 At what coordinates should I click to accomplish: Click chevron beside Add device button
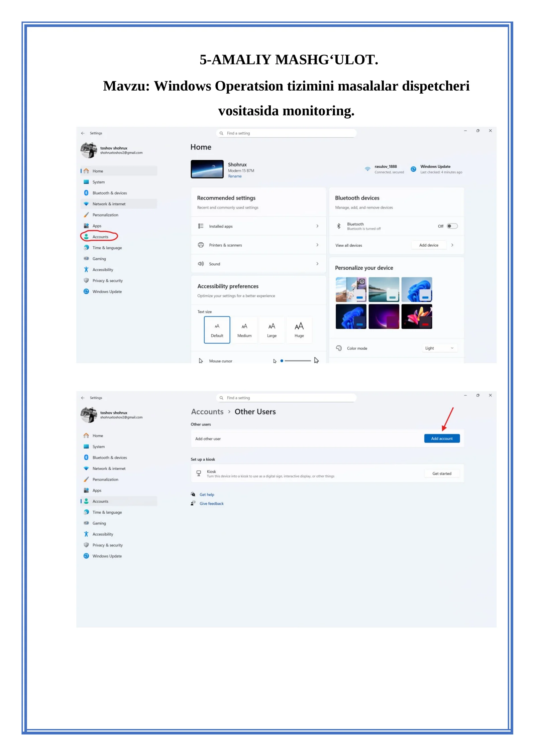(x=452, y=245)
